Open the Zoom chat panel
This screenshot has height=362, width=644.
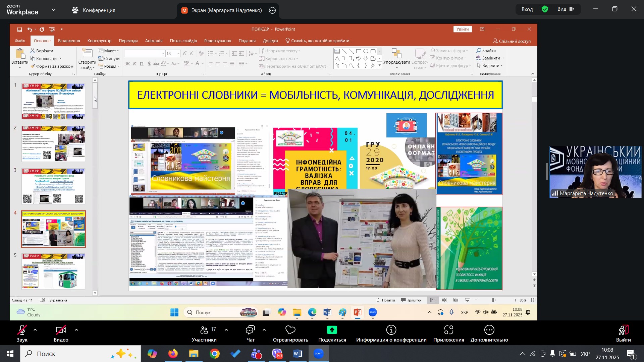tap(250, 330)
